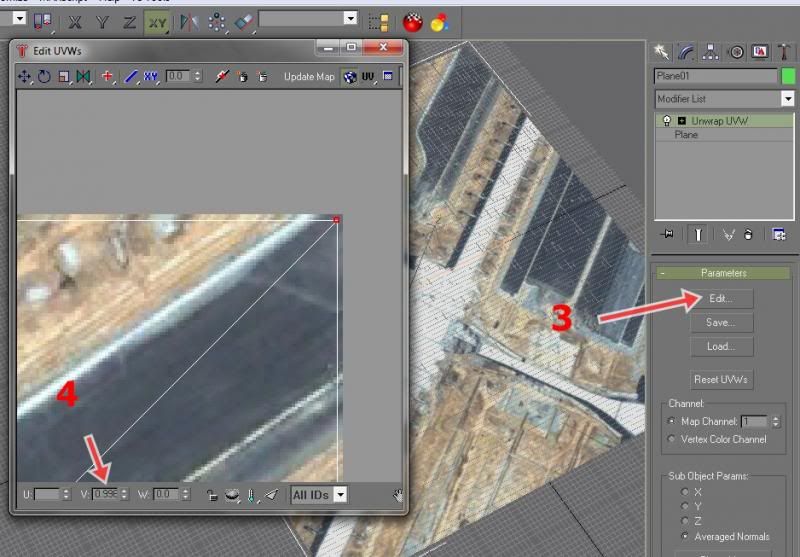The image size is (800, 557).
Task: Open the Modifier List dropdown
Action: click(787, 98)
